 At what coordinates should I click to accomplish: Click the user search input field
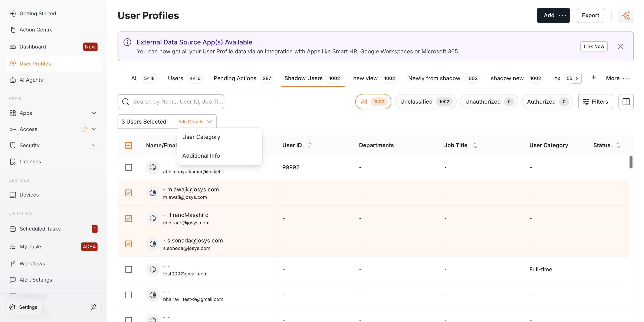[x=171, y=102]
